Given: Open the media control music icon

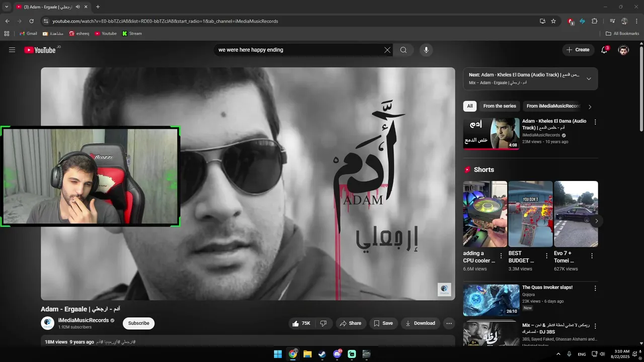Looking at the screenshot, I should tap(612, 21).
